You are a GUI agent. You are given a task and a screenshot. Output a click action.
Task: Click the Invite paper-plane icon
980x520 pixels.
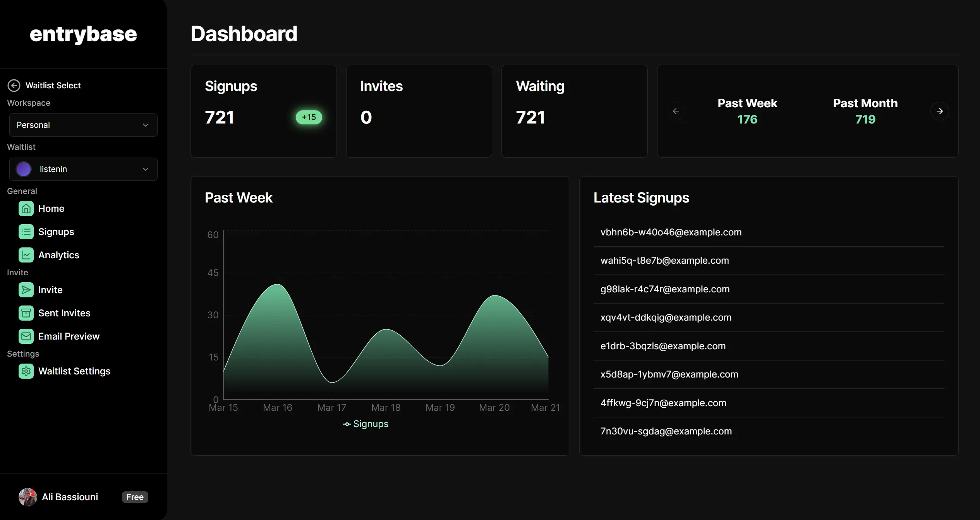click(x=26, y=290)
